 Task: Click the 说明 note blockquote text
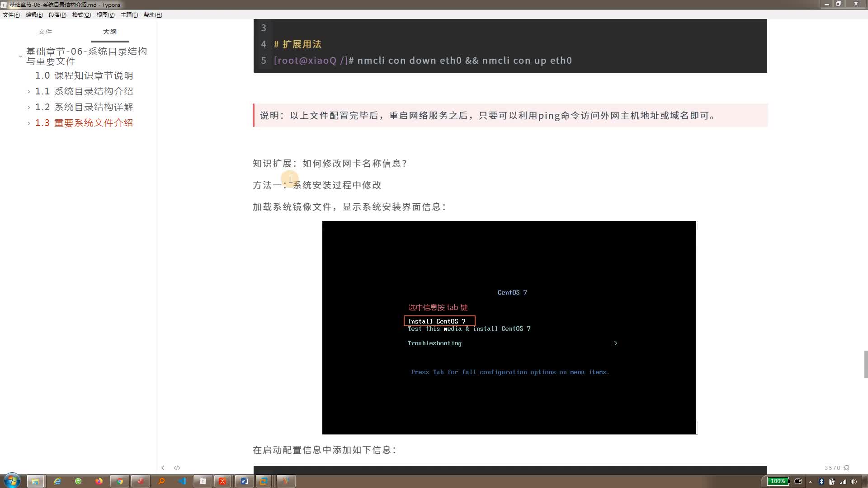488,116
